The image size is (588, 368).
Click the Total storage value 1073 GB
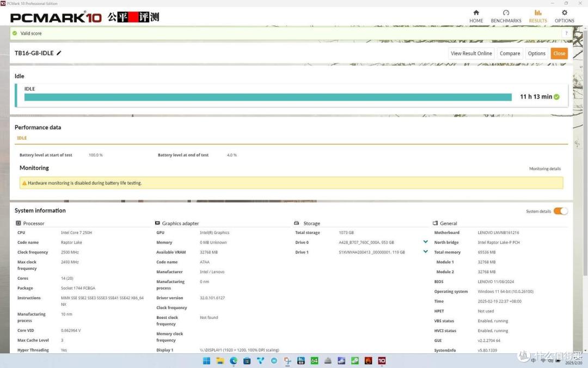coord(346,232)
